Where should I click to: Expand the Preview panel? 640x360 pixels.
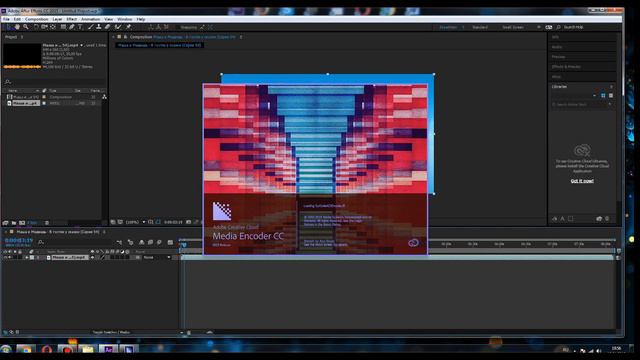pyautogui.click(x=559, y=57)
